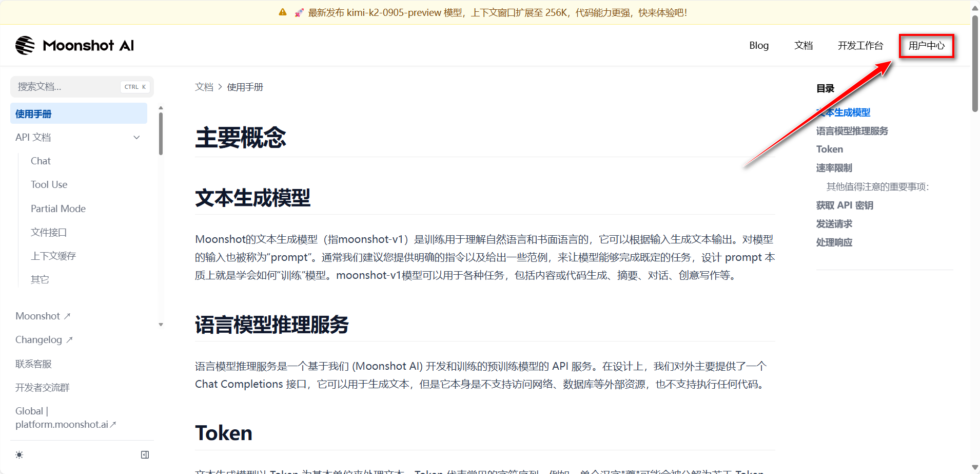
Task: Open the Tool Use page
Action: tap(49, 184)
